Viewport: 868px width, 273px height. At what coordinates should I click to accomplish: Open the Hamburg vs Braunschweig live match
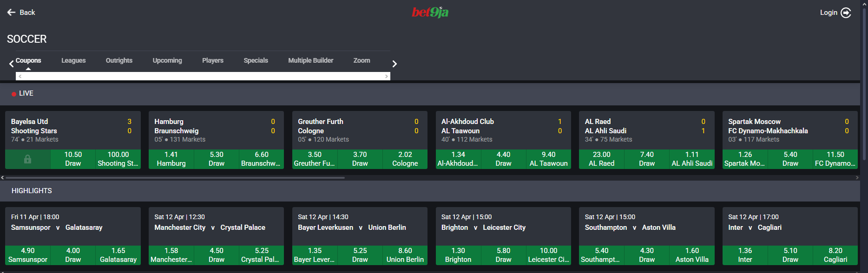point(217,130)
